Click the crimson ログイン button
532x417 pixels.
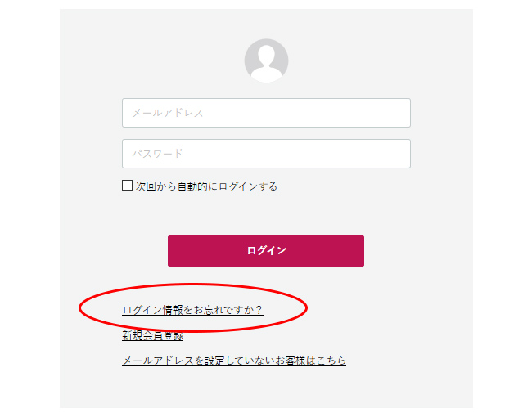tap(266, 251)
